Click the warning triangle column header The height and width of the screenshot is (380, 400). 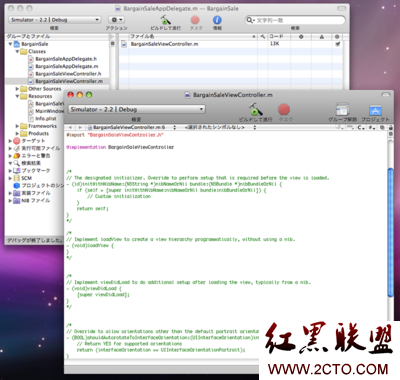coord(322,36)
